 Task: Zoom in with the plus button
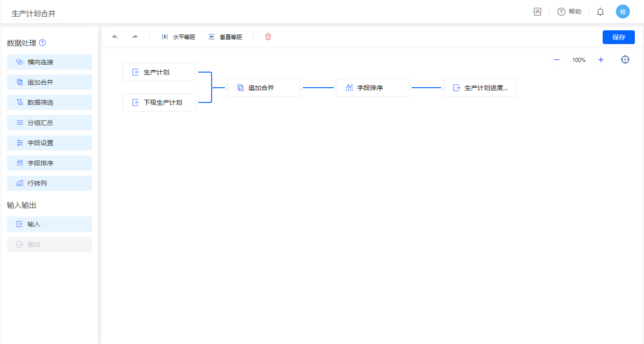click(600, 60)
